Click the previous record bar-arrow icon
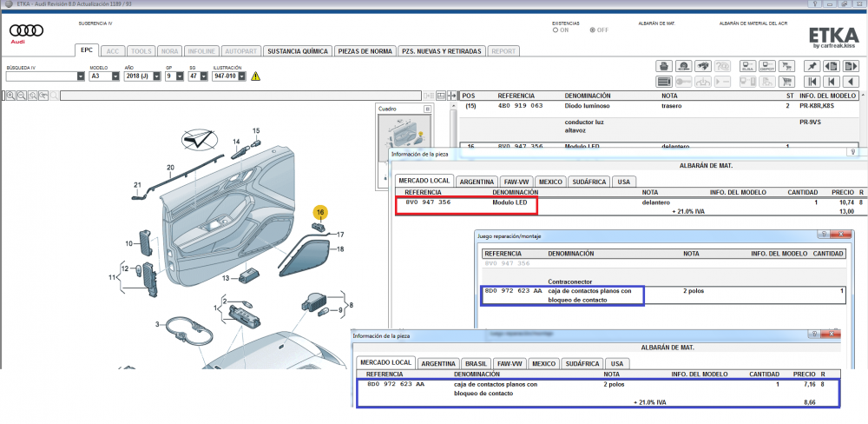Image resolution: width=868 pixels, height=424 pixels. click(831, 82)
